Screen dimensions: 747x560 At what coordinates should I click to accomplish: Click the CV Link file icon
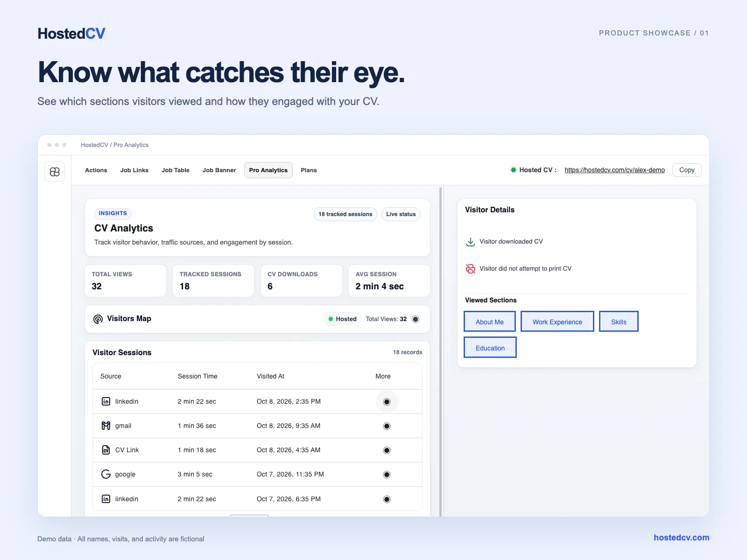click(x=106, y=450)
